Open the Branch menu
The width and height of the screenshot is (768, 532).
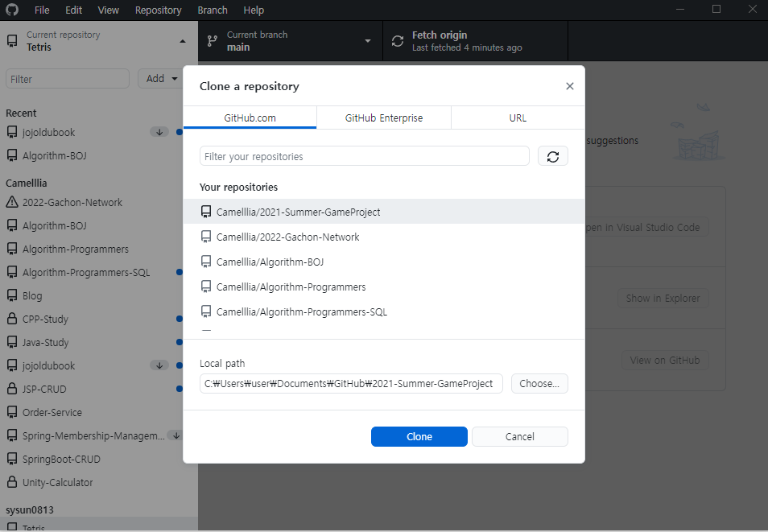[x=213, y=10]
